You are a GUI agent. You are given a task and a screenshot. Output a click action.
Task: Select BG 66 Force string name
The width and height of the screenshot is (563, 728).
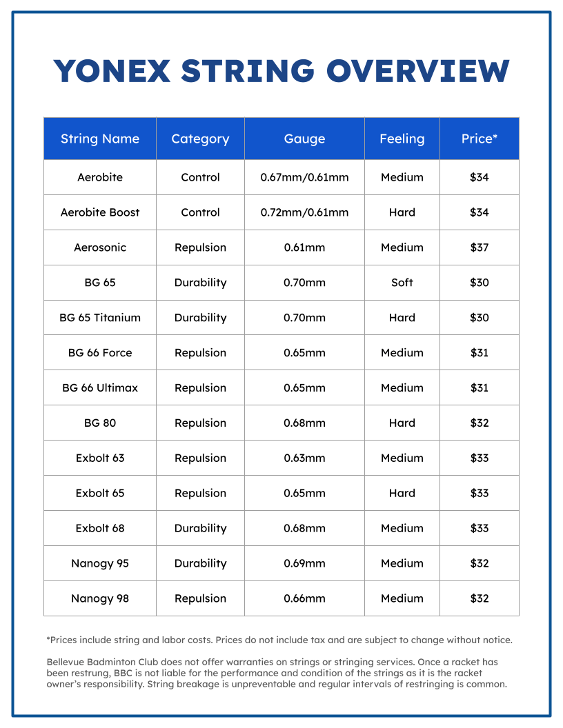tap(100, 353)
